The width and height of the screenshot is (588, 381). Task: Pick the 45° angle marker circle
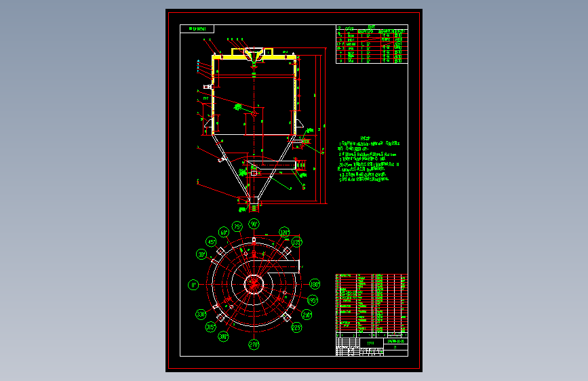click(x=211, y=242)
